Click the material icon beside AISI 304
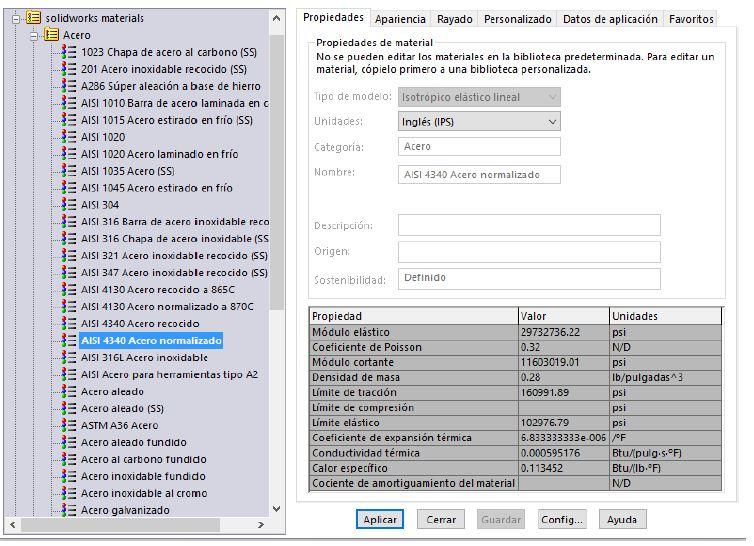 click(69, 205)
